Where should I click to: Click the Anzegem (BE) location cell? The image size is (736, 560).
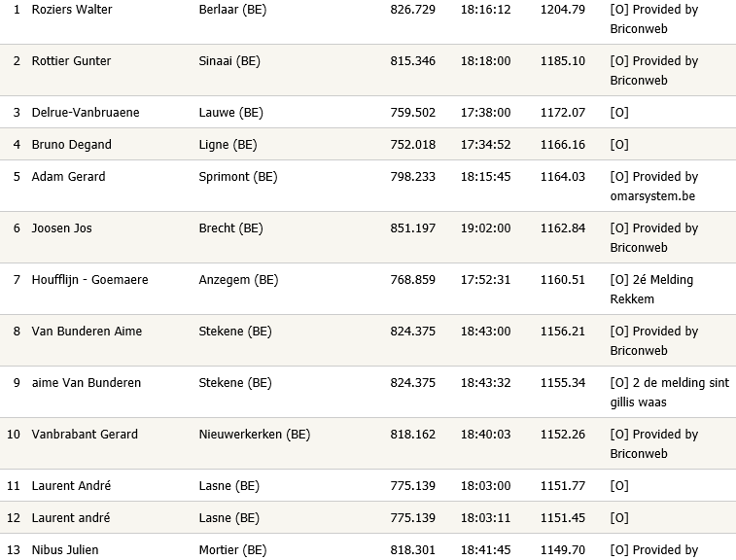click(238, 280)
